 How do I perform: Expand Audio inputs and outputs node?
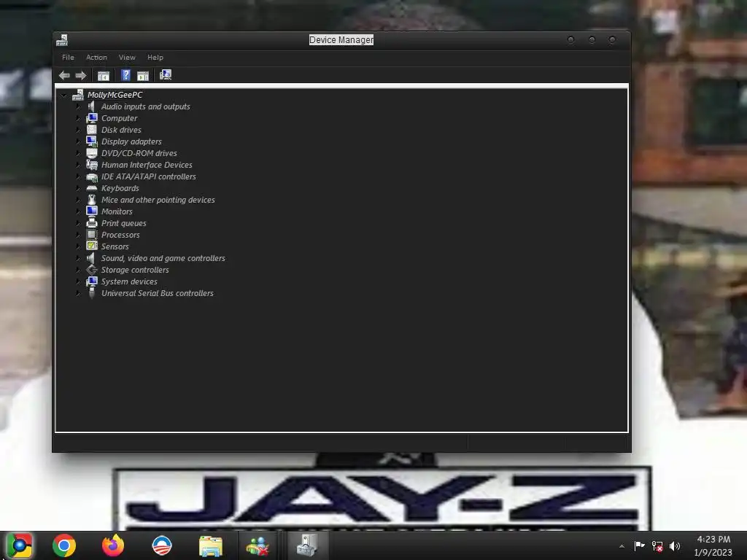coord(78,106)
